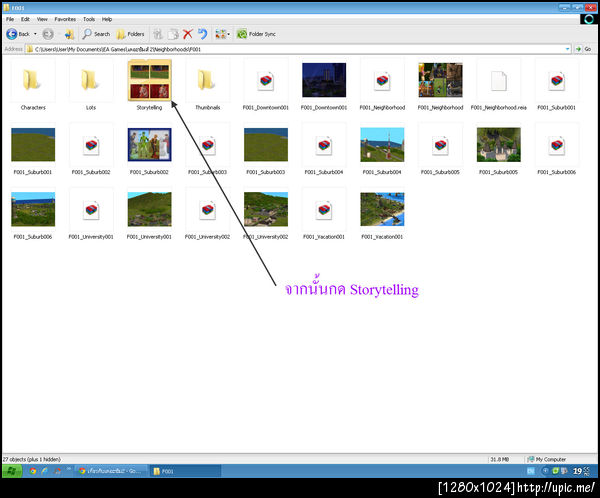Select the Lots folder
This screenshot has width=600, height=498.
pyautogui.click(x=91, y=85)
